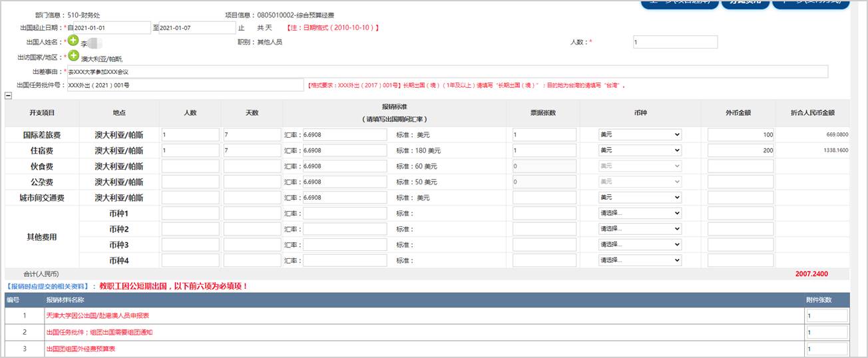Click the 汇率 field in 国际差旅费 row
Image resolution: width=868 pixels, height=358 pixels.
(x=343, y=134)
